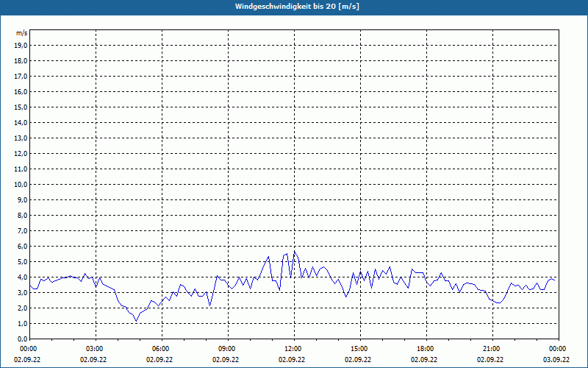588x368 pixels.
Task: Click the 5,0 y-axis label
Action: click(23, 262)
